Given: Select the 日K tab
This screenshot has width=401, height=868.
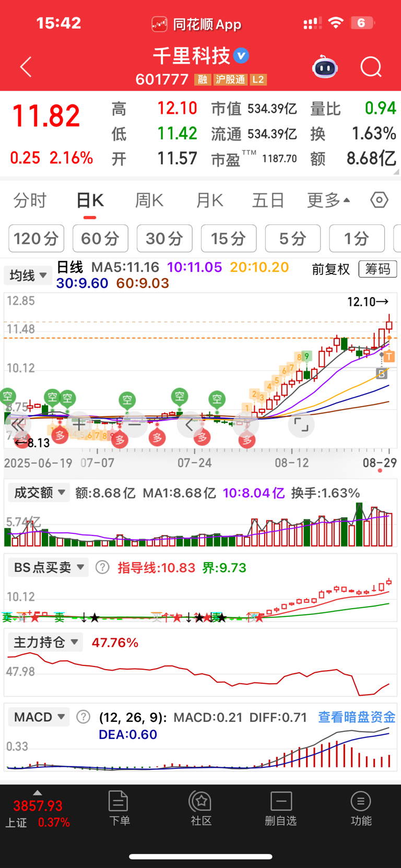Looking at the screenshot, I should click(90, 200).
